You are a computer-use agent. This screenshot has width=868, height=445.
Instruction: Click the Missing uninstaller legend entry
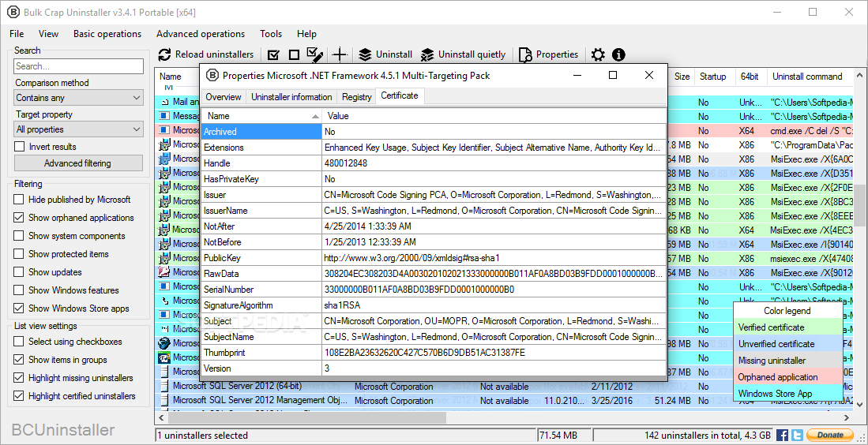[x=787, y=361]
